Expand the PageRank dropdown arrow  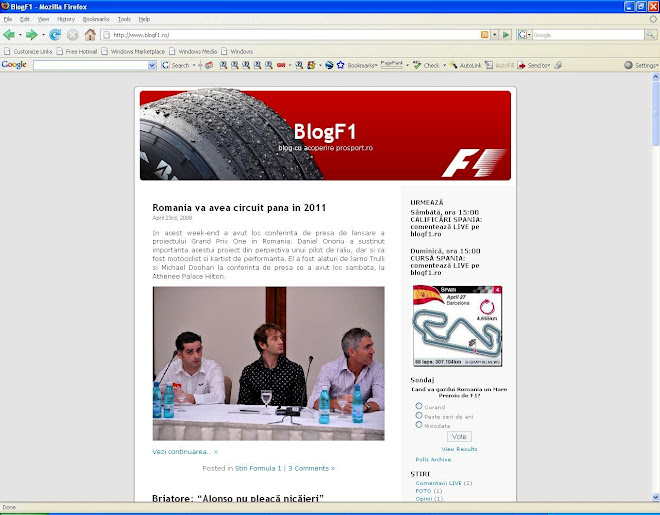coord(407,65)
